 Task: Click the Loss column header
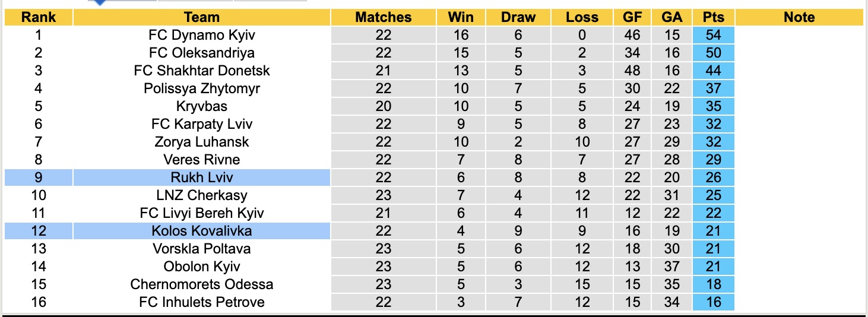point(582,17)
